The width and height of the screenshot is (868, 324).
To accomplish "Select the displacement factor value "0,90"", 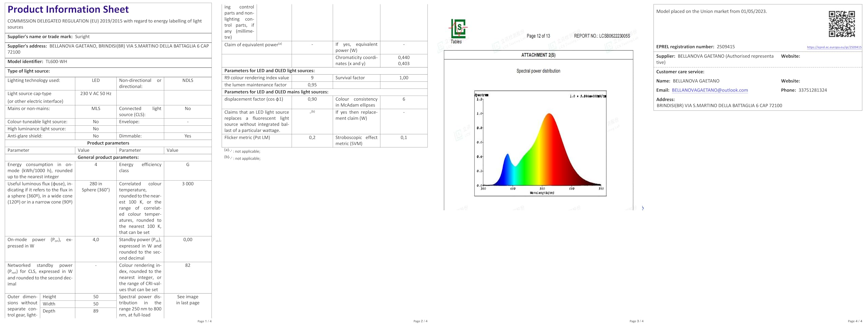I will point(312,99).
